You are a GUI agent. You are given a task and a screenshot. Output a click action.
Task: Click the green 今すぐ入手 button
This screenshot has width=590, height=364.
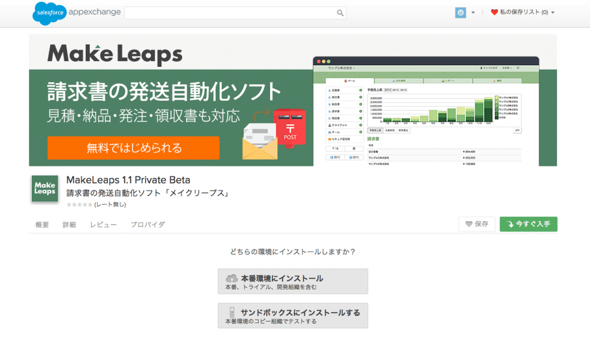tap(528, 224)
